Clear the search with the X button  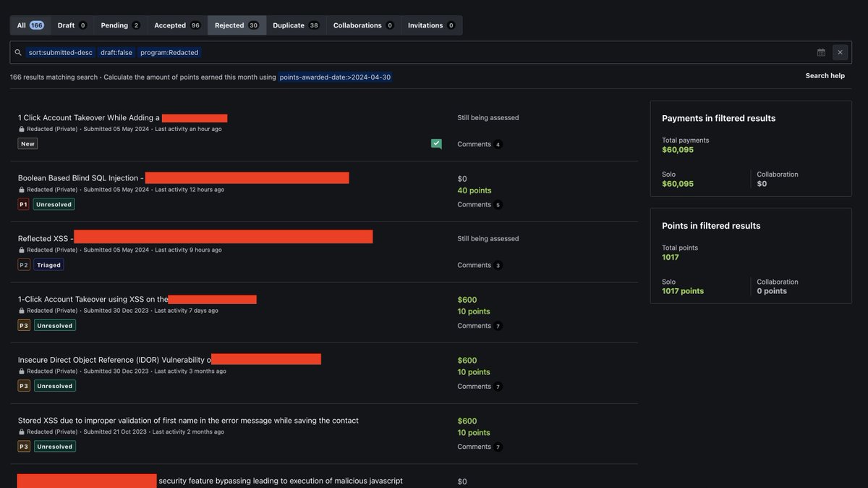[x=840, y=52]
